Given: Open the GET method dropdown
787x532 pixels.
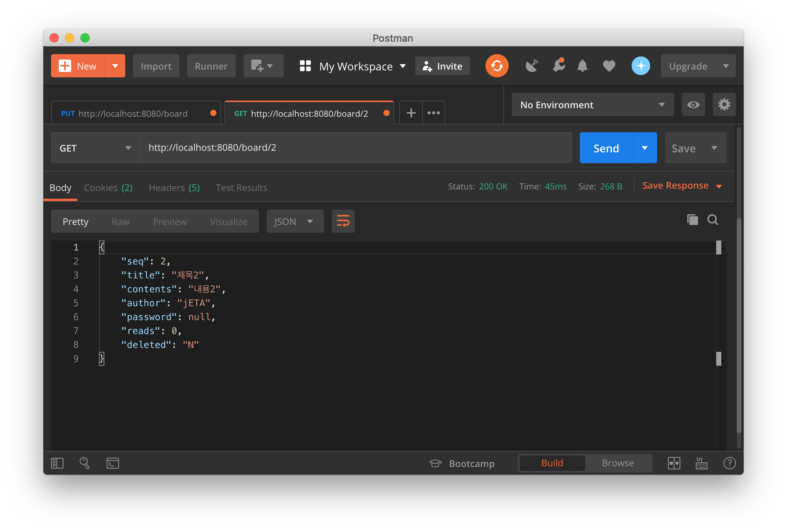Looking at the screenshot, I should [x=95, y=148].
